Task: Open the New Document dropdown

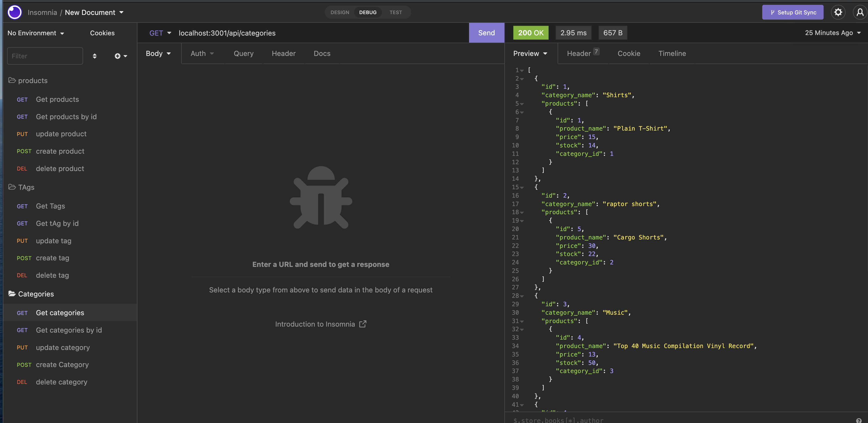Action: [94, 12]
